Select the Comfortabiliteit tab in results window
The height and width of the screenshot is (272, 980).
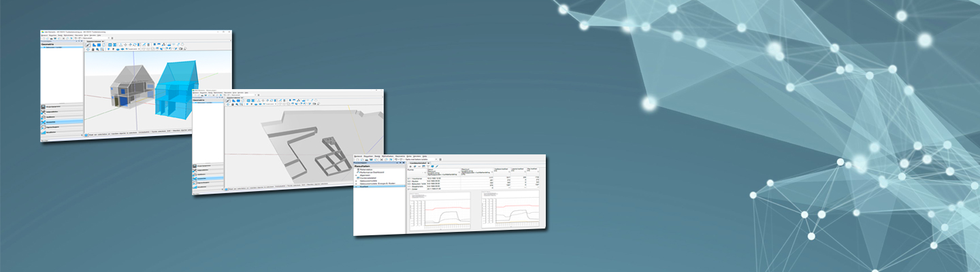pos(418,163)
